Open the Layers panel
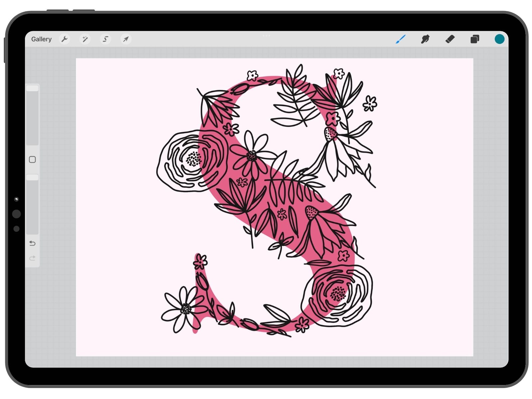Image resolution: width=532 pixels, height=399 pixels. (475, 39)
